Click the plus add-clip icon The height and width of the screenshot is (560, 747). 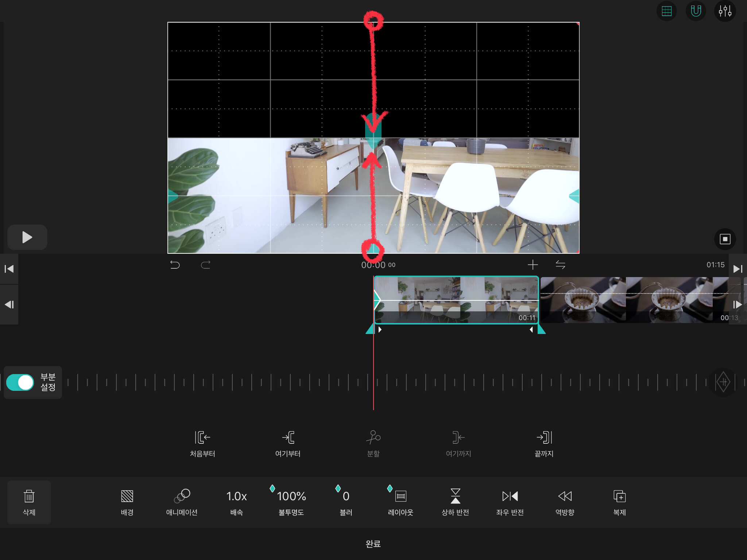(533, 265)
